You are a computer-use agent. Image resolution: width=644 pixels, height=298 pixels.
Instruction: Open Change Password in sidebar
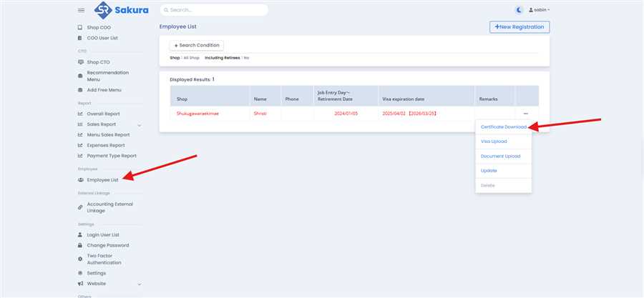tap(107, 245)
